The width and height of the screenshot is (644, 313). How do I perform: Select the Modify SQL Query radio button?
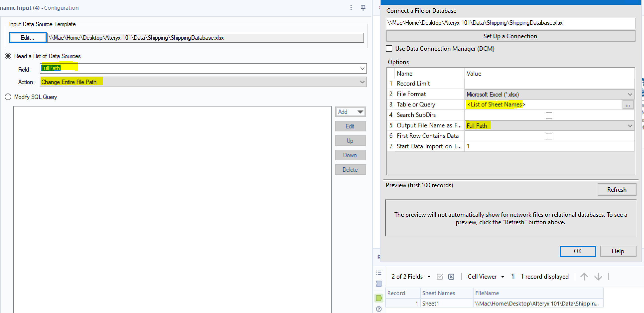8,97
